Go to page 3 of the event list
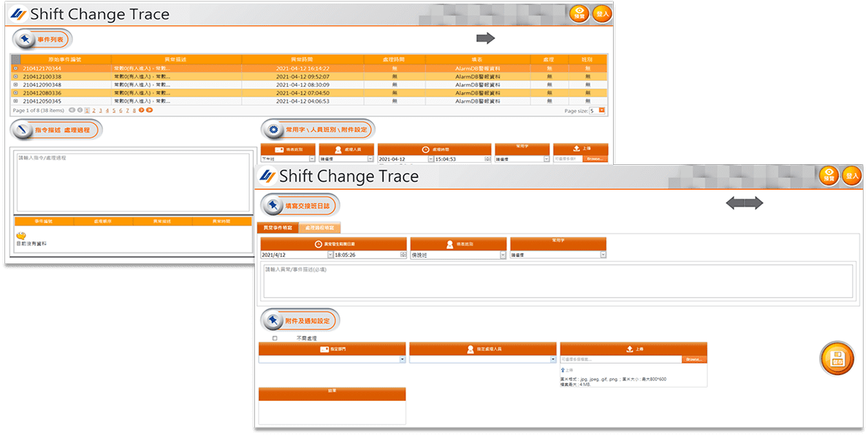The height and width of the screenshot is (435, 868). [100, 110]
